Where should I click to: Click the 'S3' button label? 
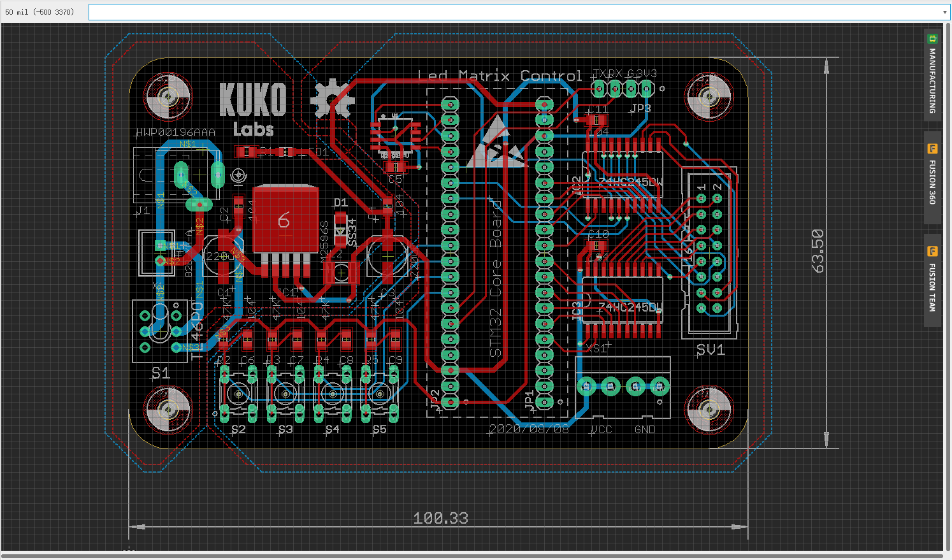(285, 429)
